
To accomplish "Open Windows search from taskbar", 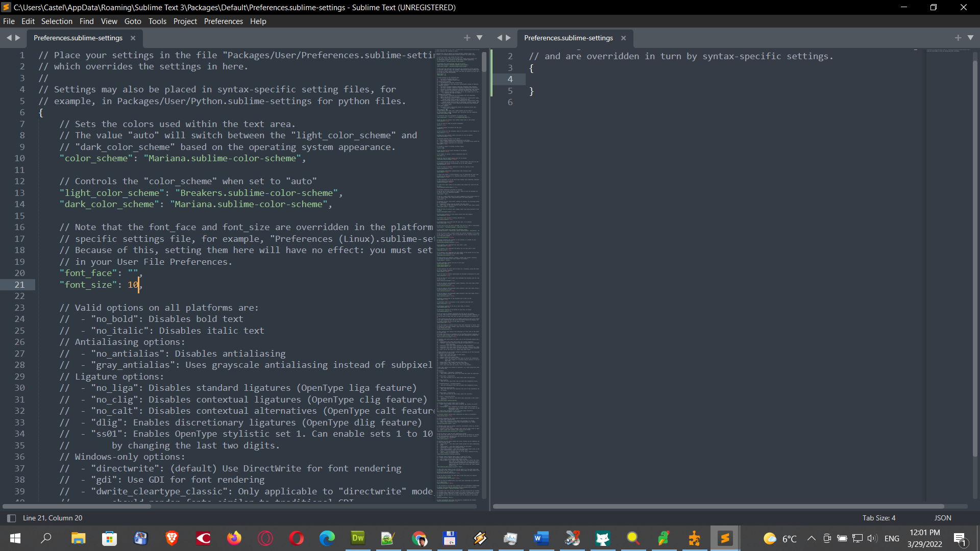I will pyautogui.click(x=46, y=538).
